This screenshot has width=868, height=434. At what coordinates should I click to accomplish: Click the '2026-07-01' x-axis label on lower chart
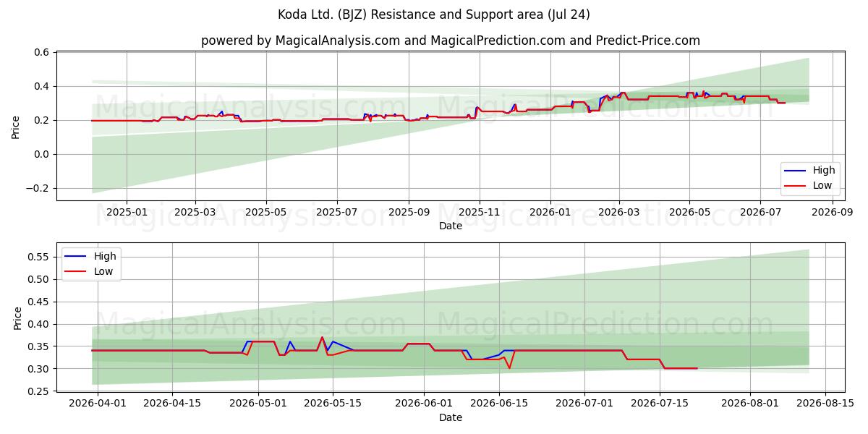pos(584,404)
